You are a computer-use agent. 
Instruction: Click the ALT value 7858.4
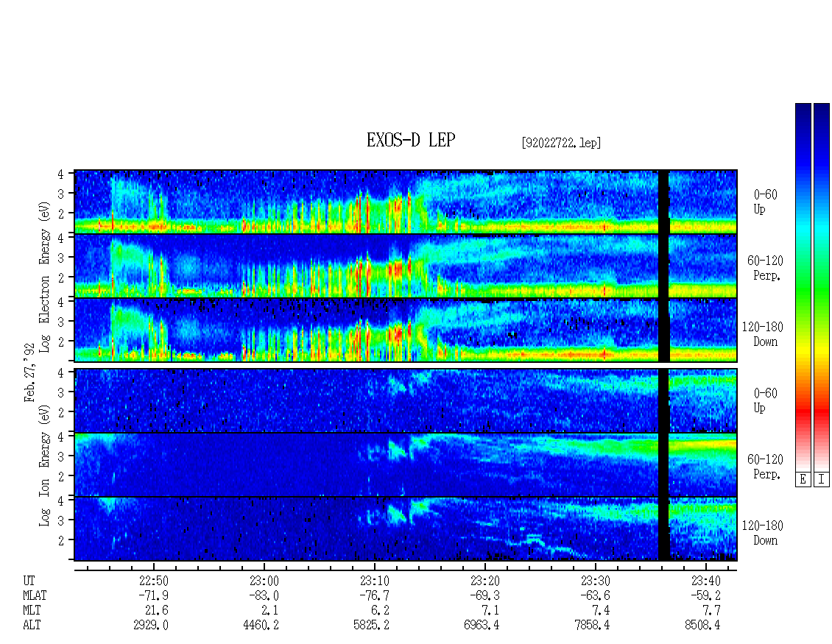(592, 625)
